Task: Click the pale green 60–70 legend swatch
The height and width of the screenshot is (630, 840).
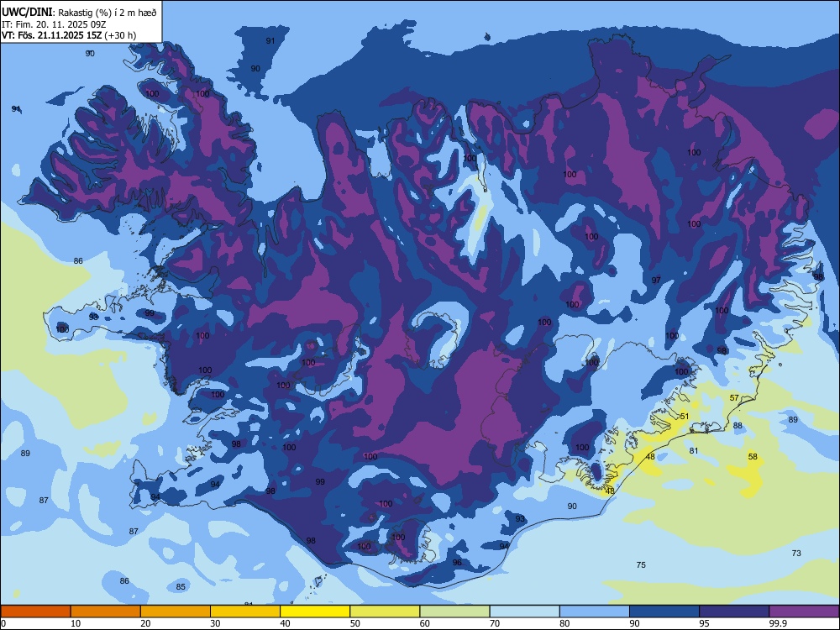Action: pyautogui.click(x=454, y=612)
